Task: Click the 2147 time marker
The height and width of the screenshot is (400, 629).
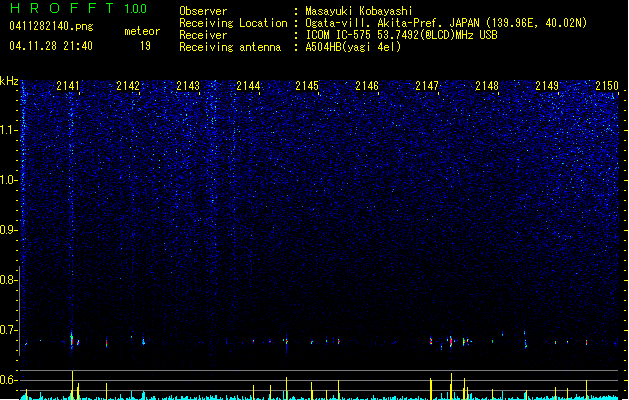Action: coord(427,86)
